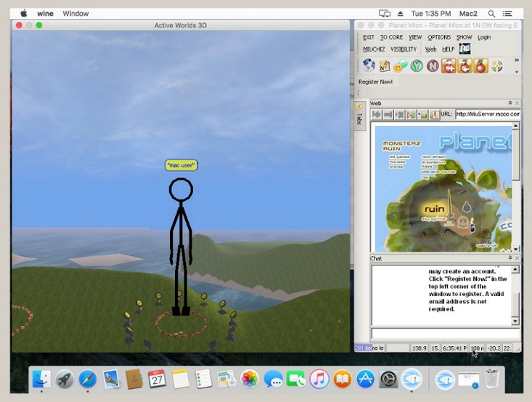
Task: Open the TO CORE menu
Action: point(391,37)
